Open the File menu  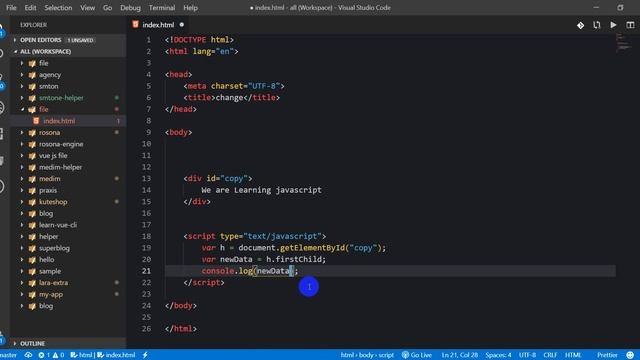pos(11,8)
